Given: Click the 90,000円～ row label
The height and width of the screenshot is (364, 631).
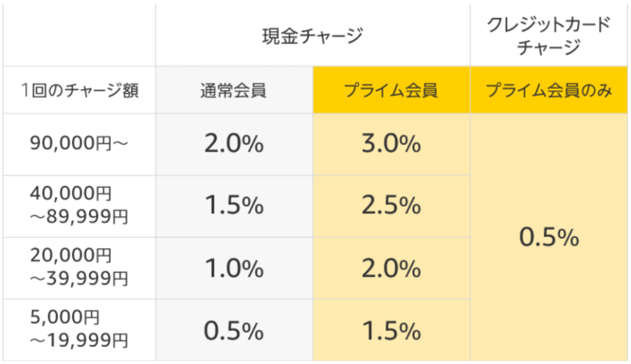Looking at the screenshot, I should (79, 145).
